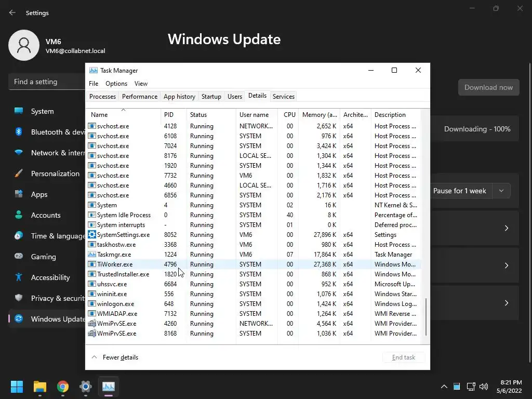Click the Windows Update sync icon in sidebar
This screenshot has height=399, width=532.
click(19, 318)
